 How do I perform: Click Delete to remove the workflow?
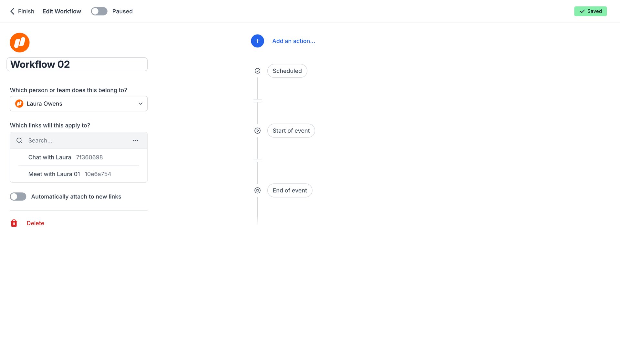tap(35, 223)
